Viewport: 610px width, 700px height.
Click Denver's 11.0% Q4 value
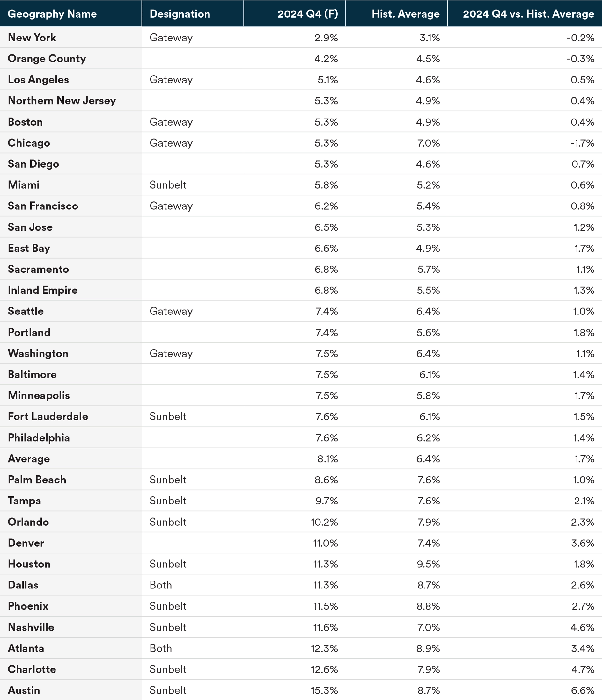pos(326,543)
